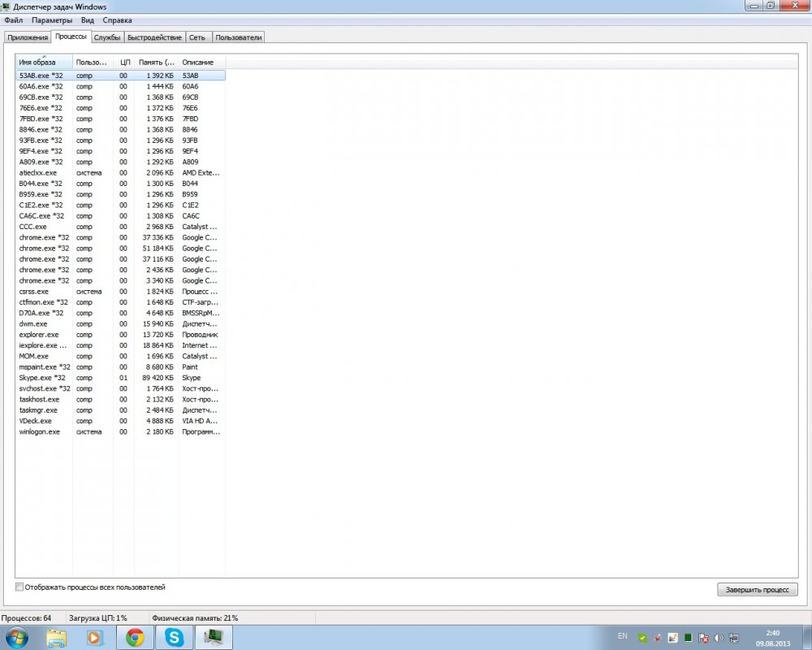Click the network connection tray icon
Screen dimensions: 812x650
click(735, 638)
